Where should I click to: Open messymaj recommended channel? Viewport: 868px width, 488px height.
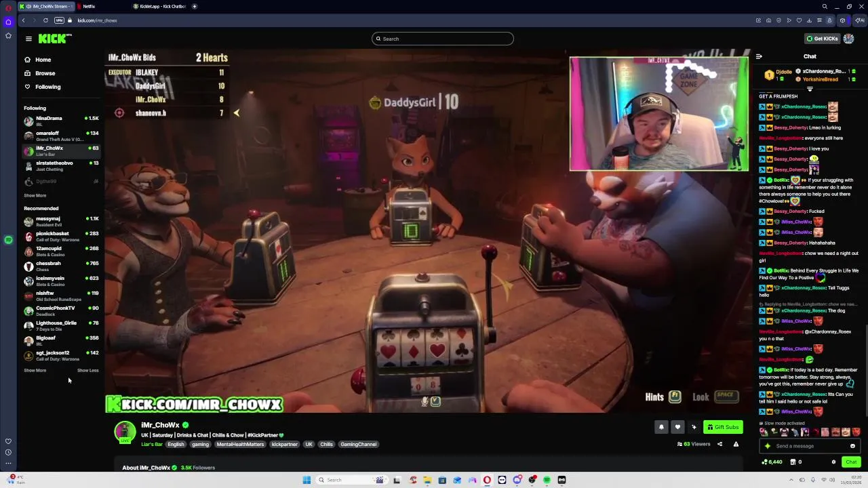(x=61, y=221)
